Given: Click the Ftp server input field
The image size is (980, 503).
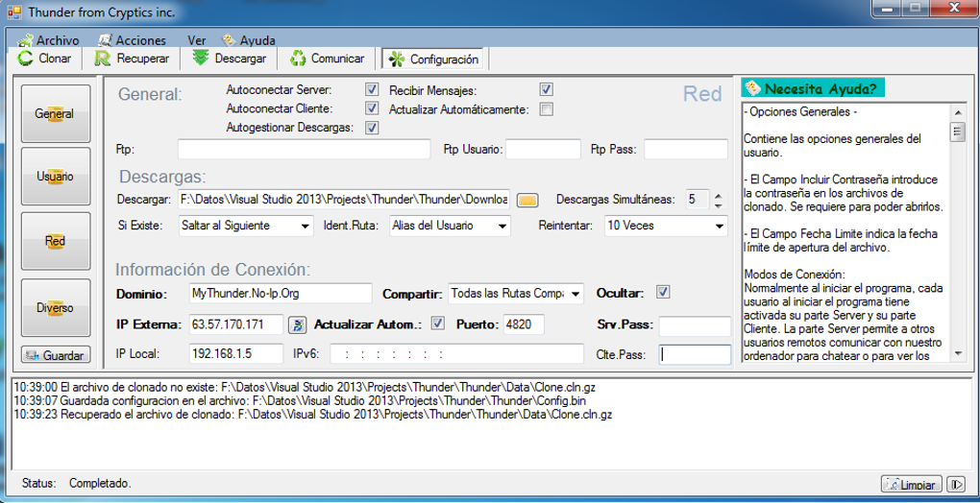Looking at the screenshot, I should pos(305,150).
